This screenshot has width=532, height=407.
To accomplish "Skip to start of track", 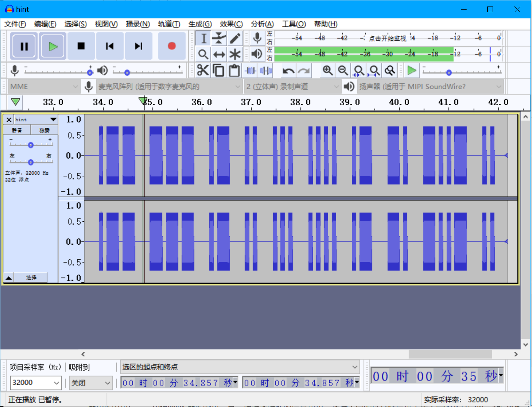I will (x=110, y=46).
